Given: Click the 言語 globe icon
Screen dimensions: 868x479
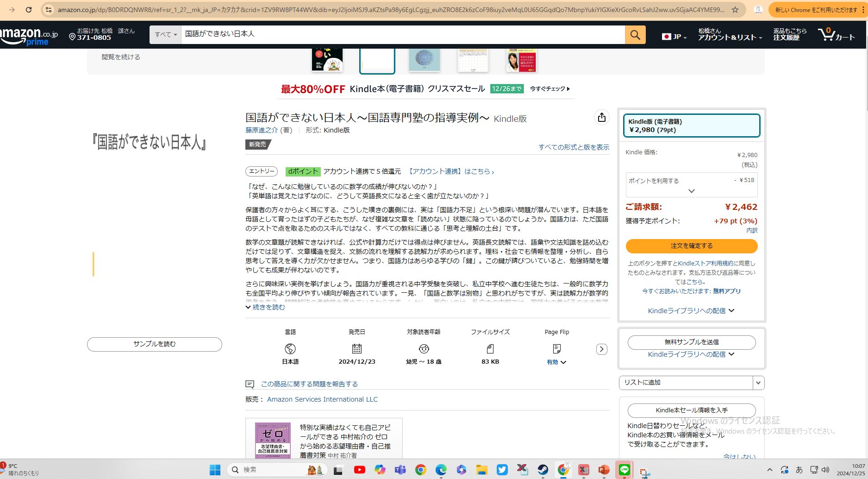Looking at the screenshot, I should pos(290,349).
